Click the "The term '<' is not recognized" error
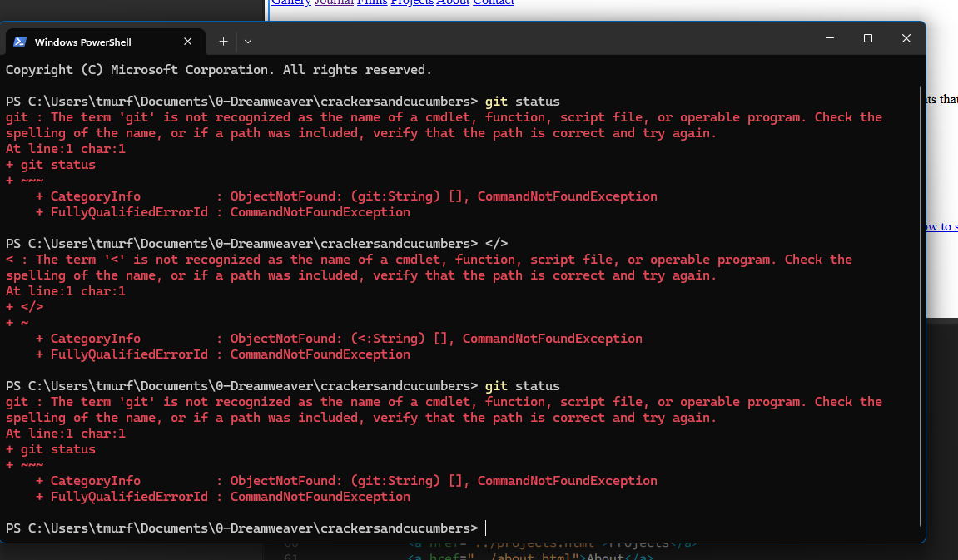 click(429, 267)
